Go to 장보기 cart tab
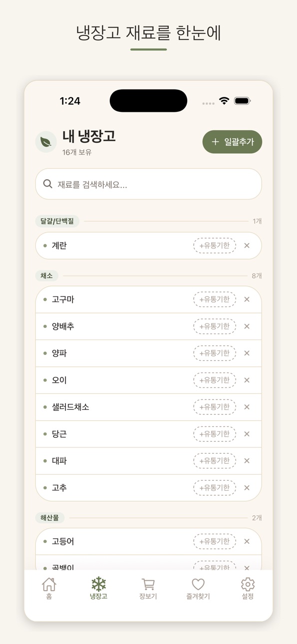This screenshot has width=297, height=644. tap(148, 589)
